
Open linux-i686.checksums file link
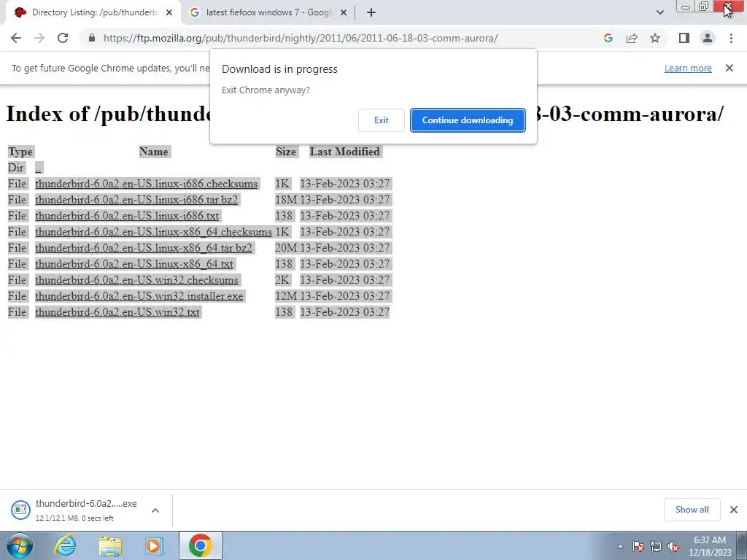coord(146,184)
